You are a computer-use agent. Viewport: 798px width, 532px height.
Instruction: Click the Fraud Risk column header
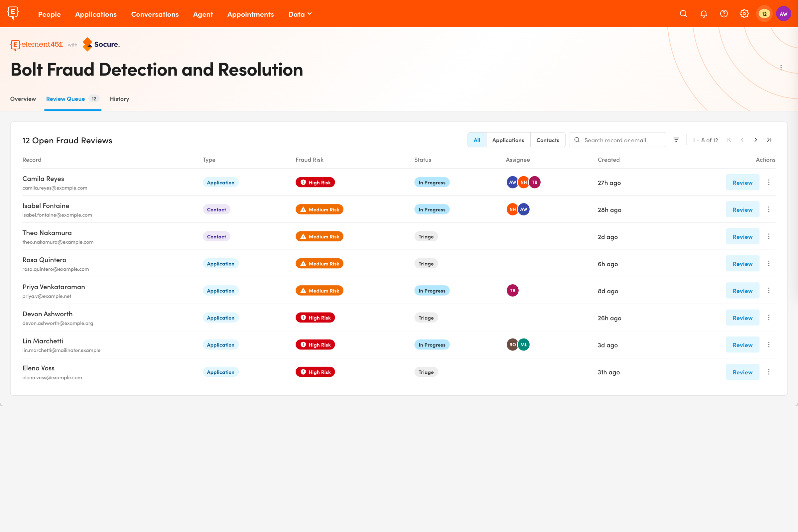[x=309, y=160]
